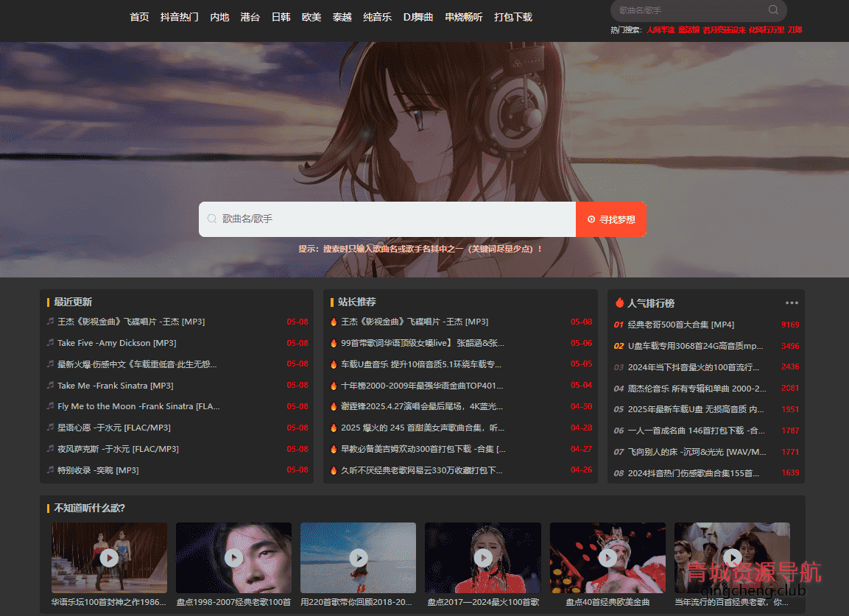The height and width of the screenshot is (616, 849).
Task: Go to 内地 music category
Action: (219, 18)
